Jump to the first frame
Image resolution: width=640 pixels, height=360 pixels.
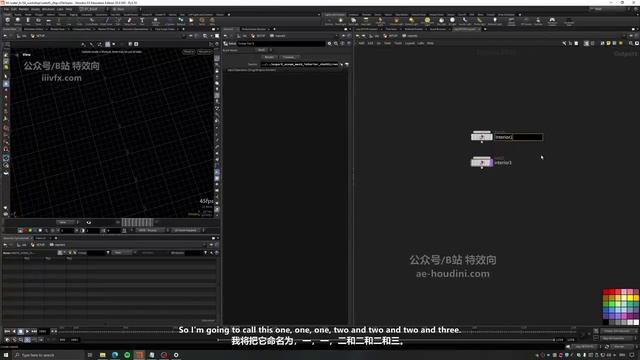7,331
